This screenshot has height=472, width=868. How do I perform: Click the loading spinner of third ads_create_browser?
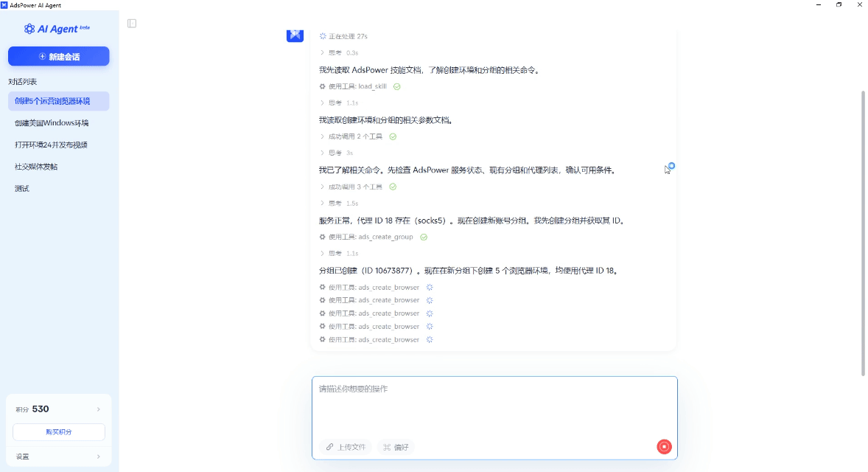click(430, 313)
